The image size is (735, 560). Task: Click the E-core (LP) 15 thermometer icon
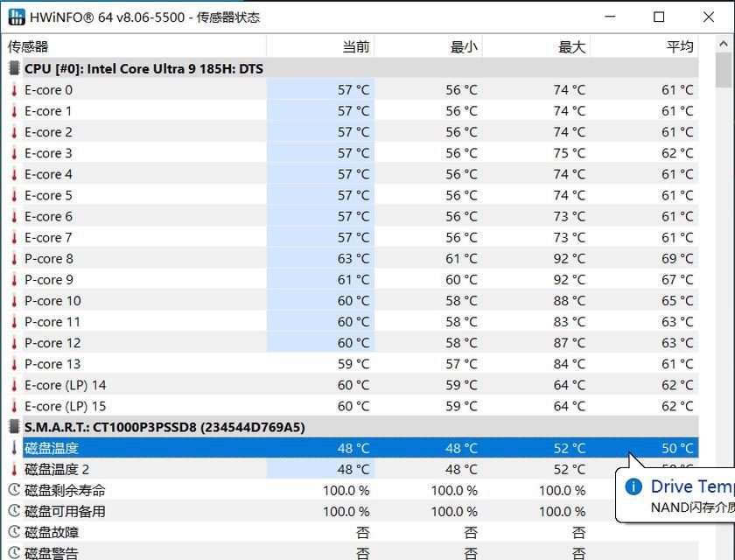coord(14,406)
